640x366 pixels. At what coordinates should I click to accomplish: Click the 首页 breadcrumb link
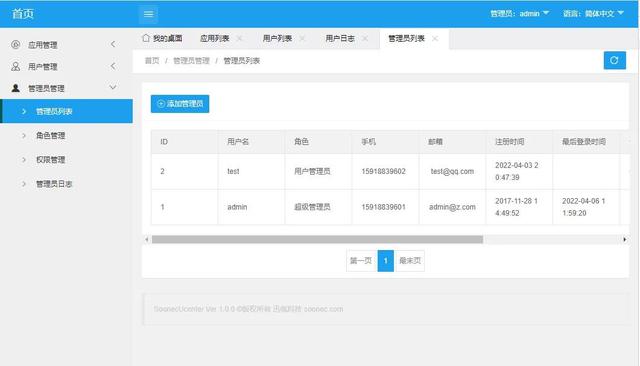(x=152, y=61)
